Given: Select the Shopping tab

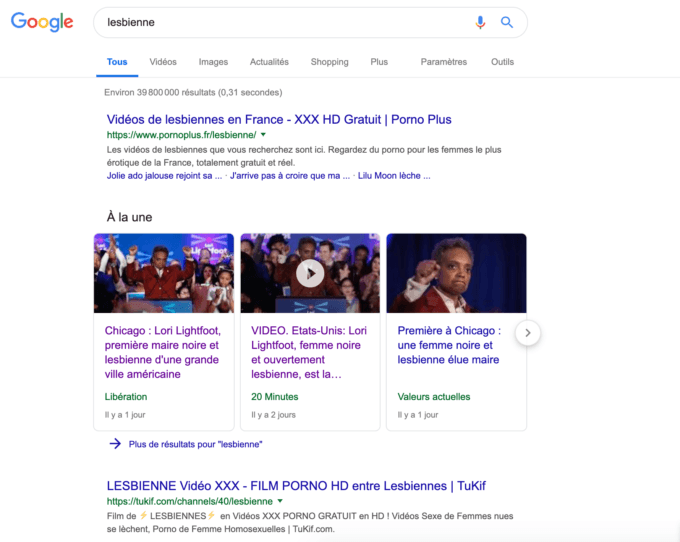Looking at the screenshot, I should tap(329, 62).
